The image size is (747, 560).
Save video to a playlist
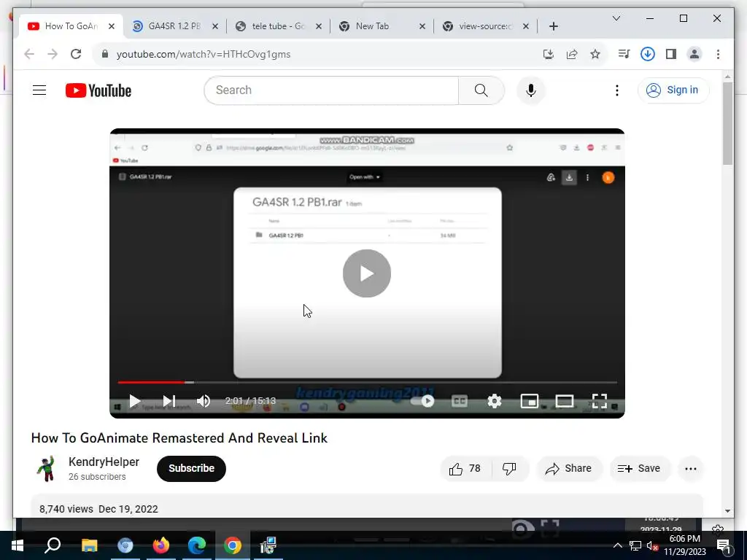pyautogui.click(x=639, y=469)
